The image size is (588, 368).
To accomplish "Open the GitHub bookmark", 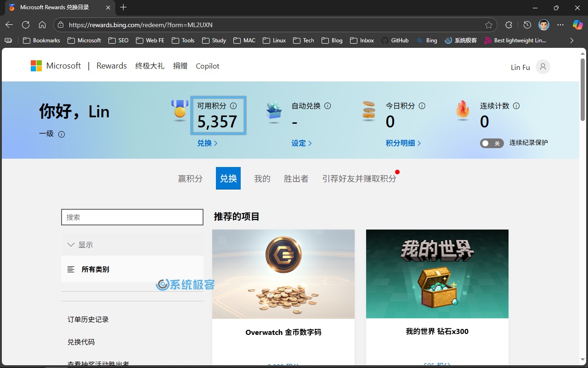I will (395, 40).
